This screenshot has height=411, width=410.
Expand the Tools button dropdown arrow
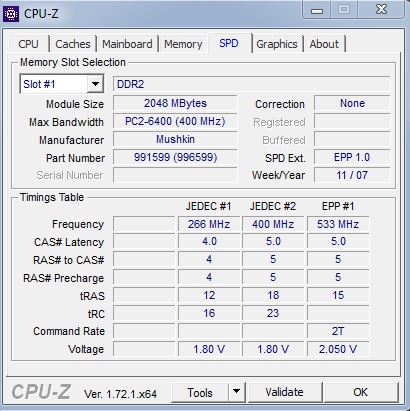236,392
